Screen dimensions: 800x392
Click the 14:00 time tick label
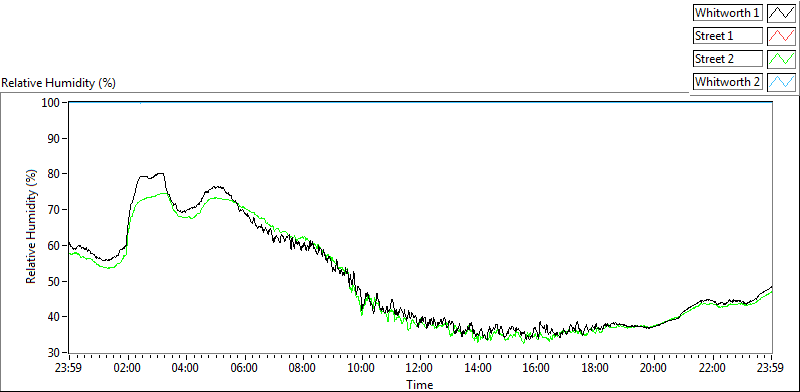pos(479,367)
